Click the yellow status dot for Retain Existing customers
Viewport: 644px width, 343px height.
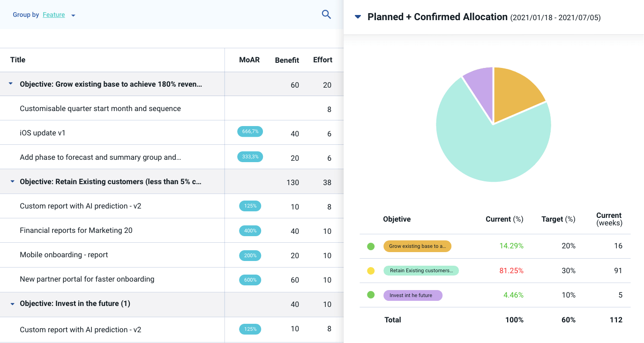(371, 270)
